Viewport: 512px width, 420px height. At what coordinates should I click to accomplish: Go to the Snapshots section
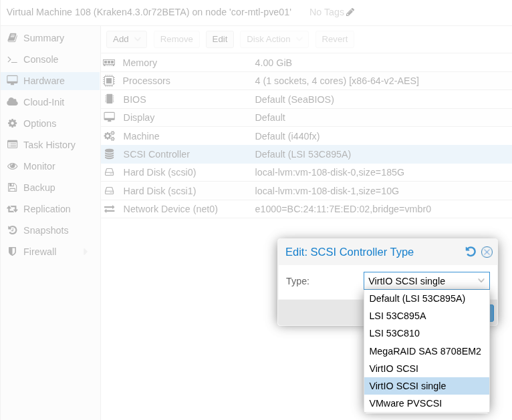pos(45,230)
